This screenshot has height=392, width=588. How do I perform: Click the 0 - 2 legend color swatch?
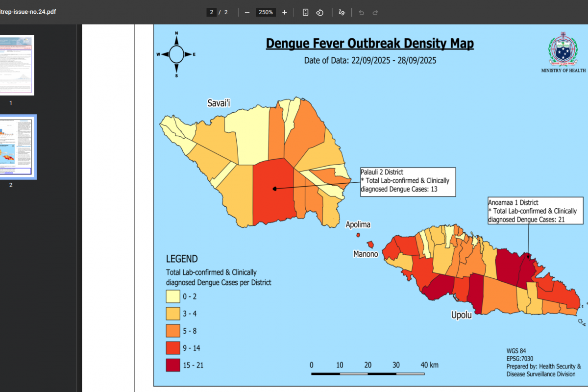(x=173, y=296)
